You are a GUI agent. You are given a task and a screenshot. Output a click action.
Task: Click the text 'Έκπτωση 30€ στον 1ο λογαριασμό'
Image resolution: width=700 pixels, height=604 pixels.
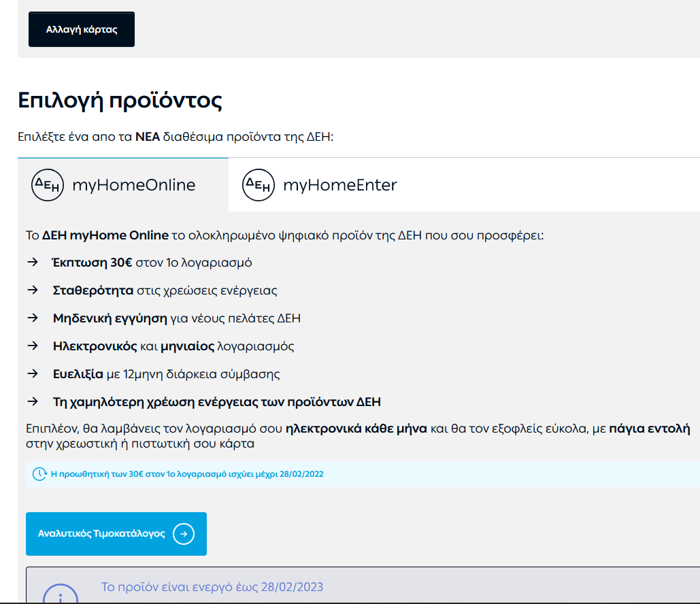[x=152, y=263]
